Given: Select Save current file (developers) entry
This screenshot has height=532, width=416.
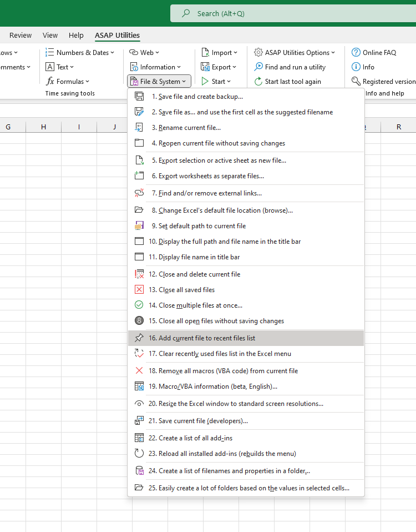Looking at the screenshot, I should click(x=246, y=421).
